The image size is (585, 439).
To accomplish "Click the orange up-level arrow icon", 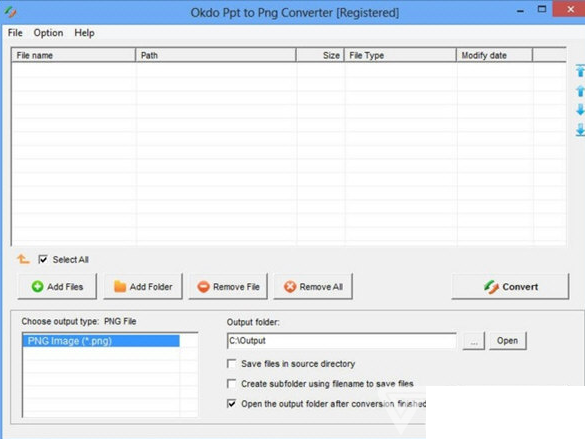I will [x=23, y=259].
